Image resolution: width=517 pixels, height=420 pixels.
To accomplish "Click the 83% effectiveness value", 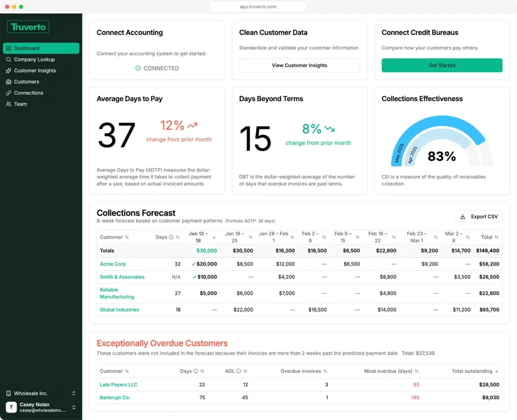I will coord(442,156).
